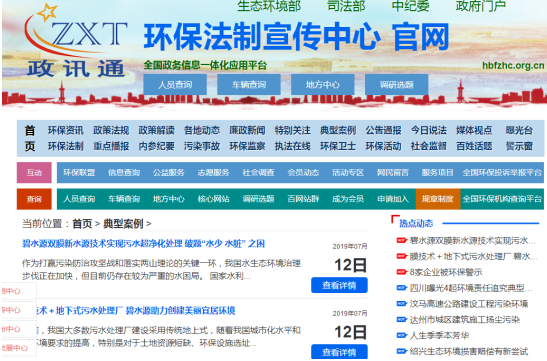Open 车辆查询 button in header banner

tap(249, 84)
